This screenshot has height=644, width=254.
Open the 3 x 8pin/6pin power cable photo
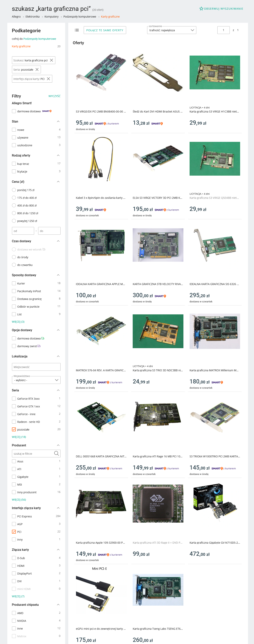(x=101, y=159)
